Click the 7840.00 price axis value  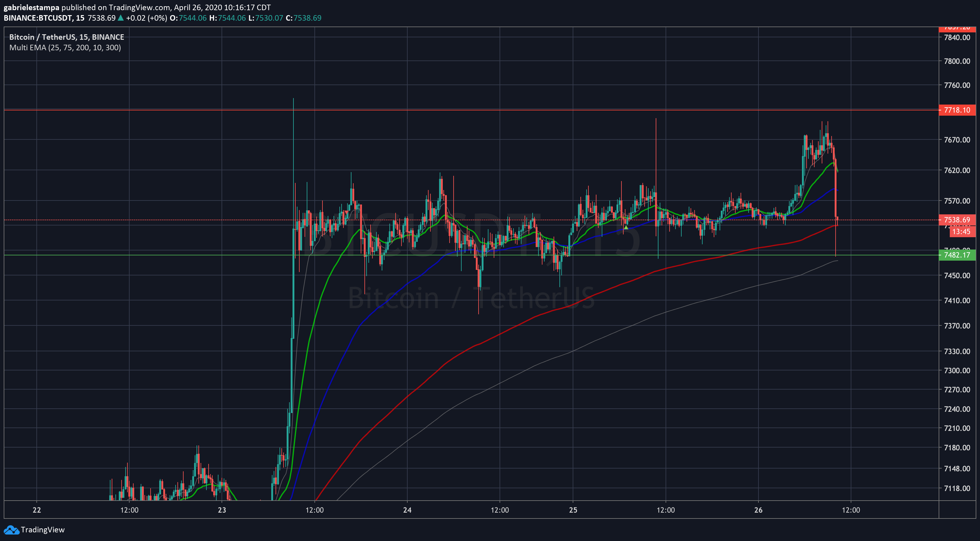pos(957,37)
